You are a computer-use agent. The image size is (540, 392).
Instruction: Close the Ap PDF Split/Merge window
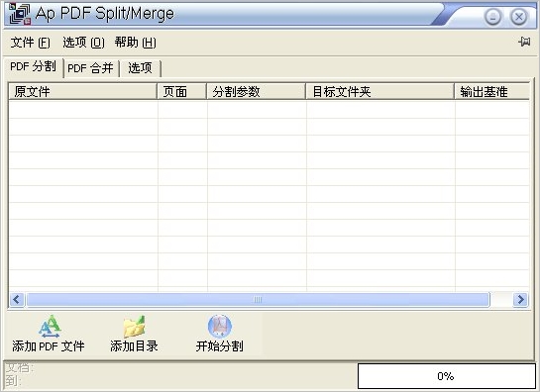[x=518, y=17]
